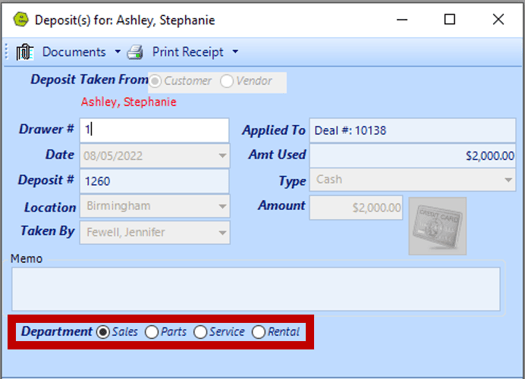Click the Taken By field label
Screen dimensions: 525x379
[48, 231]
